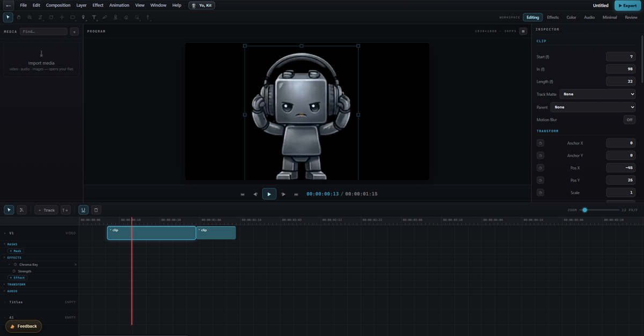Click the media Find search field

(44, 32)
